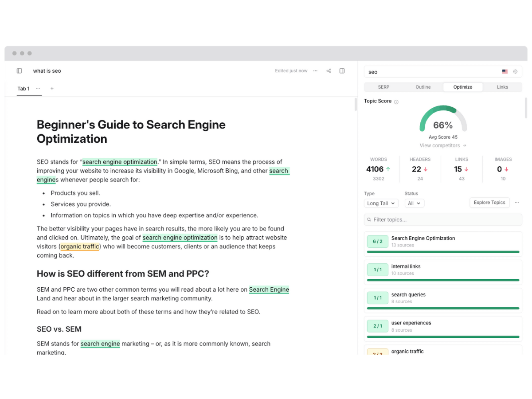The width and height of the screenshot is (532, 399).
Task: Switch to the SERP tab
Action: pos(383,87)
